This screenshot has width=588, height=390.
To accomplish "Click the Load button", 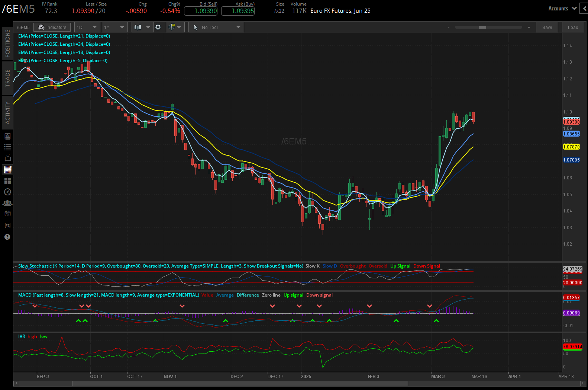I will pyautogui.click(x=573, y=27).
